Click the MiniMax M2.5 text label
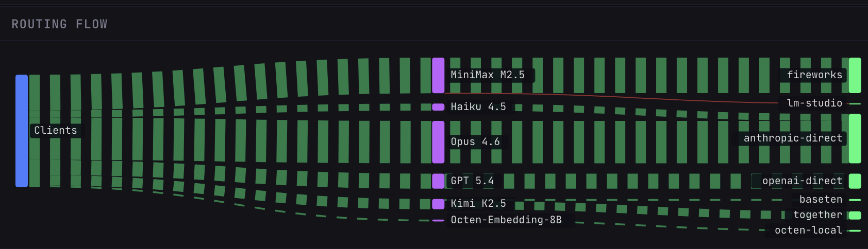 pos(488,75)
